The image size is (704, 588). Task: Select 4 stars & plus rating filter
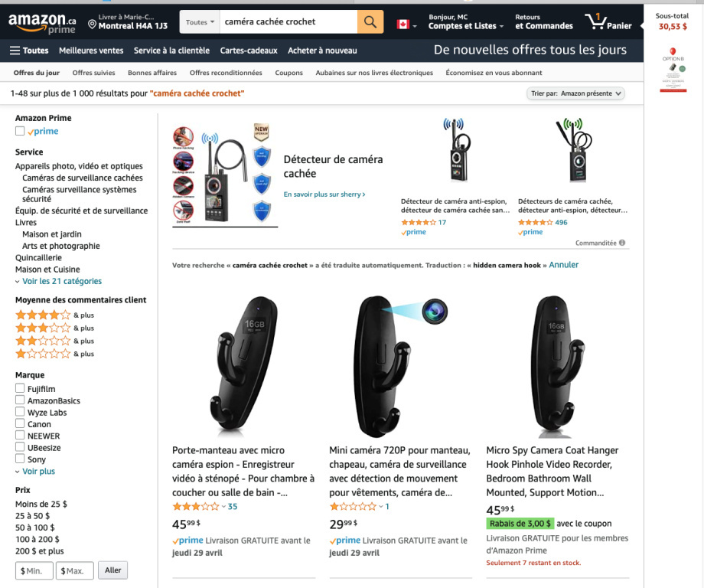click(43, 315)
